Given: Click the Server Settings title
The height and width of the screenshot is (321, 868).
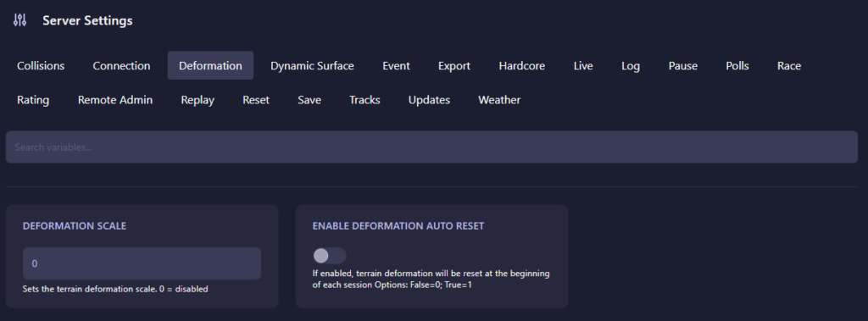Looking at the screenshot, I should tap(87, 20).
